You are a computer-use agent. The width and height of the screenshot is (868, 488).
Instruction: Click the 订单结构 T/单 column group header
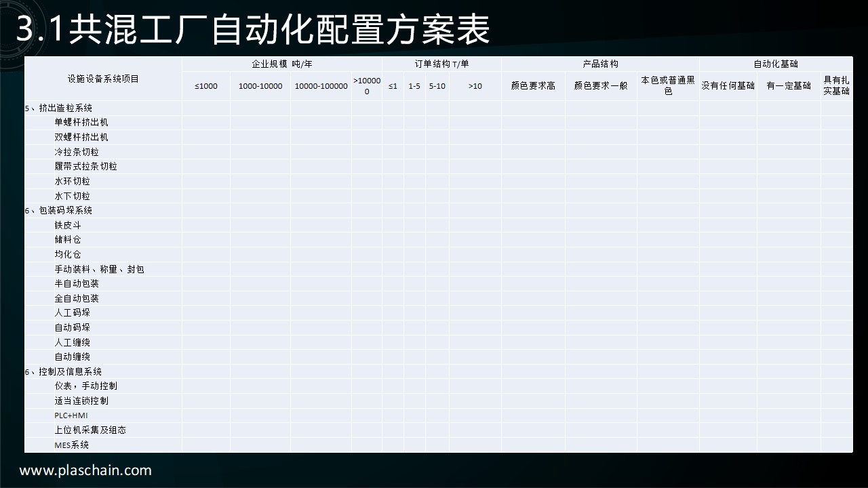(x=441, y=64)
